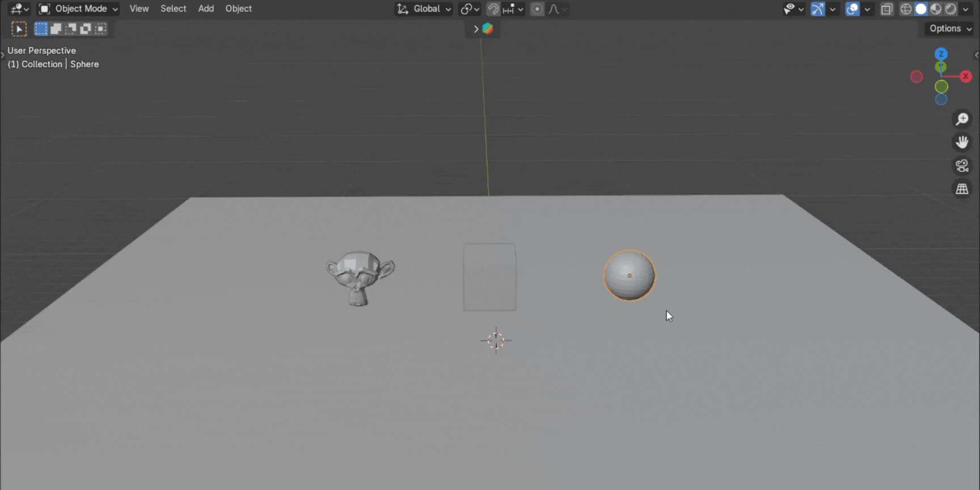The width and height of the screenshot is (980, 490).
Task: Enable proportional editing toggle
Action: coord(537,9)
